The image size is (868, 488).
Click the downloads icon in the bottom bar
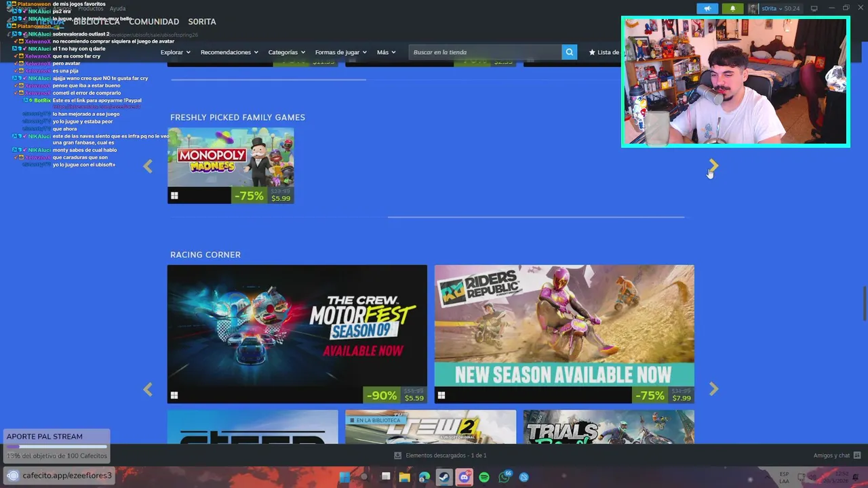point(397,455)
